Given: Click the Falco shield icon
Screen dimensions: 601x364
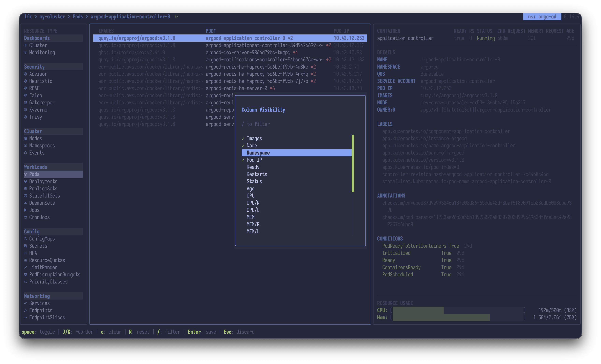Looking at the screenshot, I should (x=25, y=95).
